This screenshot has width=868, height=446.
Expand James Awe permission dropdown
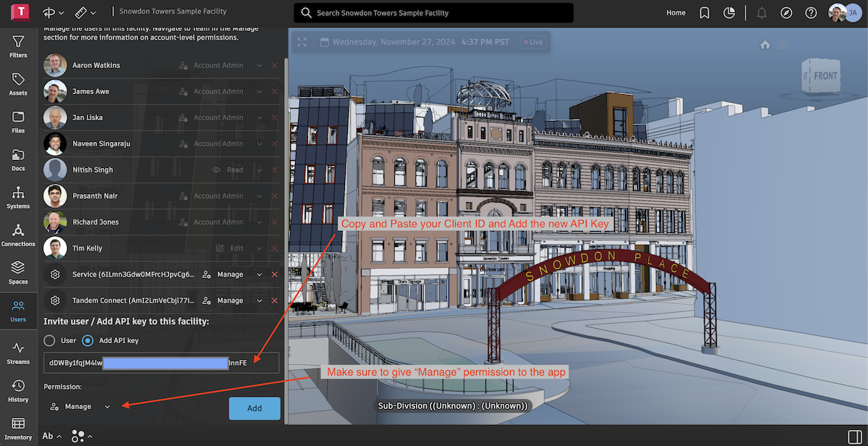(x=259, y=91)
